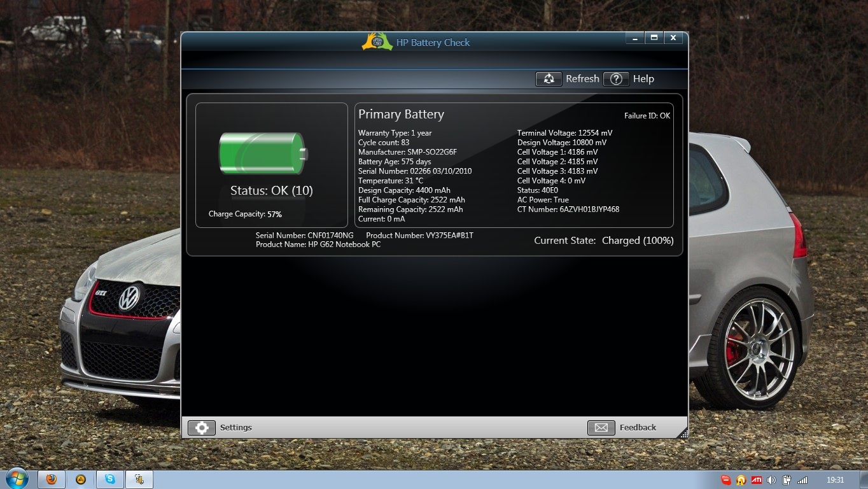Open Help via the question mark icon
868x489 pixels.
[x=616, y=79]
